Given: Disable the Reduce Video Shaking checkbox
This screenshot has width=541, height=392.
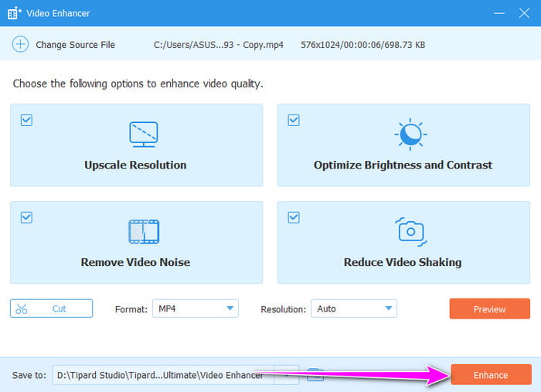Looking at the screenshot, I should (x=293, y=217).
